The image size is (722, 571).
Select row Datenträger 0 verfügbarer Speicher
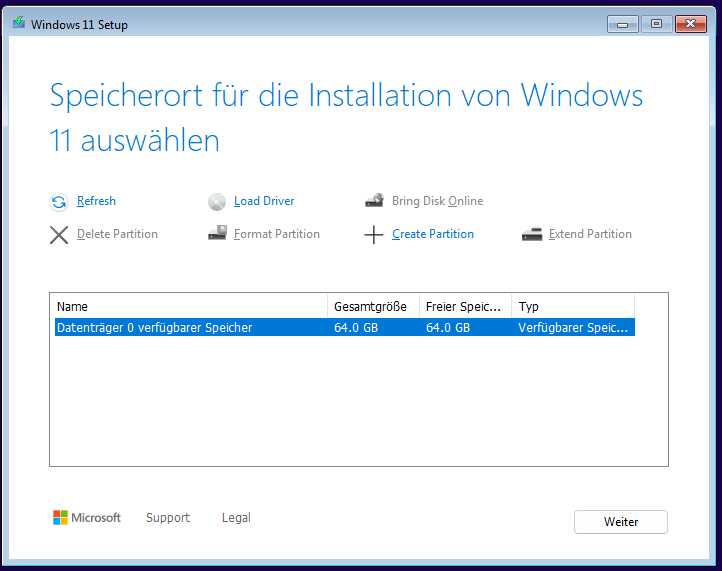[345, 327]
